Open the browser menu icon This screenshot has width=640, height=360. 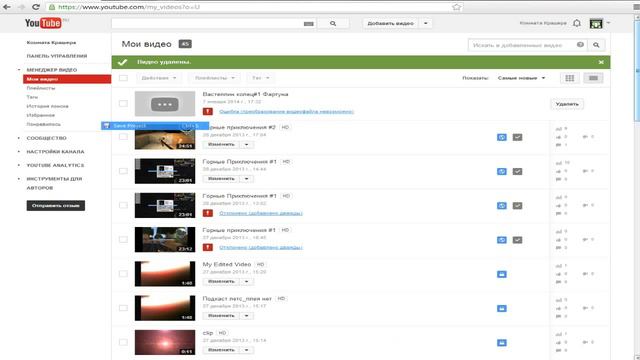point(636,7)
